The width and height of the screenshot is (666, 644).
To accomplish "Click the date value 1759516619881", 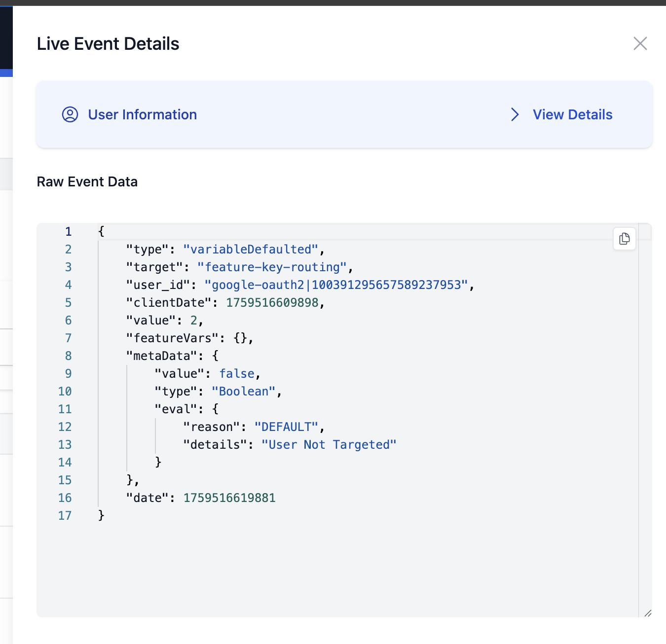I will 229,498.
